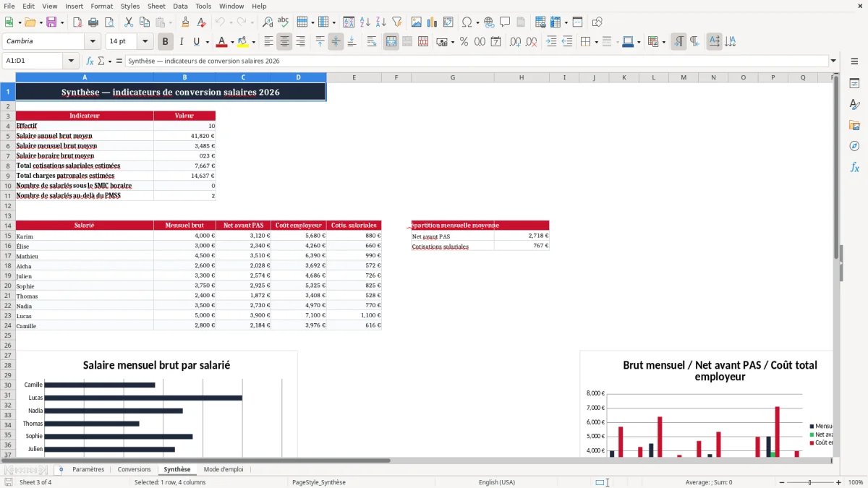
Task: Open the Print dialog via printer icon
Action: tap(93, 22)
